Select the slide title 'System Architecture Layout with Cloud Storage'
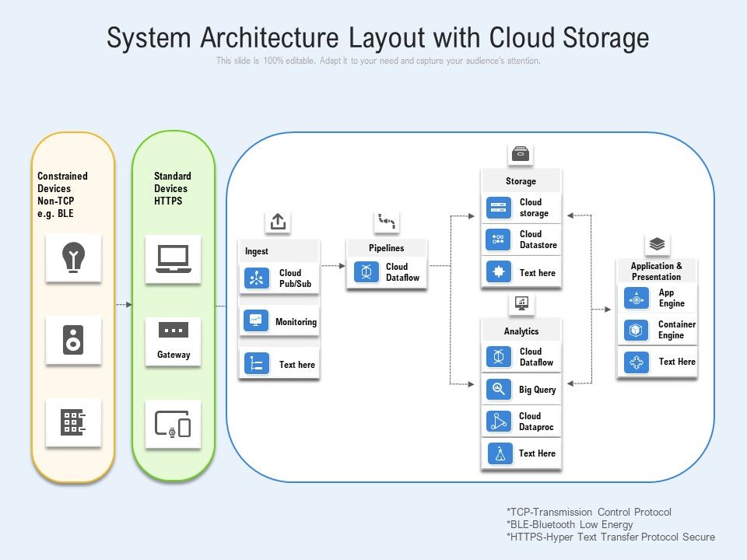This screenshot has height=560, width=747. (x=378, y=37)
